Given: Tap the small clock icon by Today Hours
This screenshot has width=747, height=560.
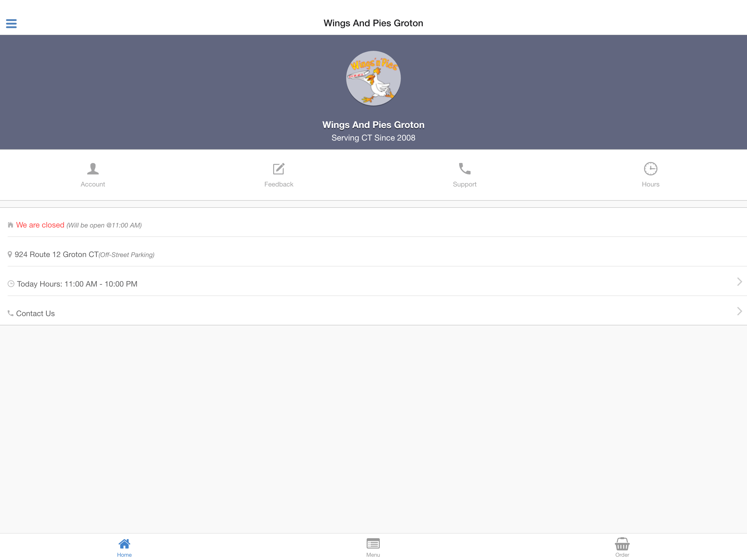Looking at the screenshot, I should point(11,284).
